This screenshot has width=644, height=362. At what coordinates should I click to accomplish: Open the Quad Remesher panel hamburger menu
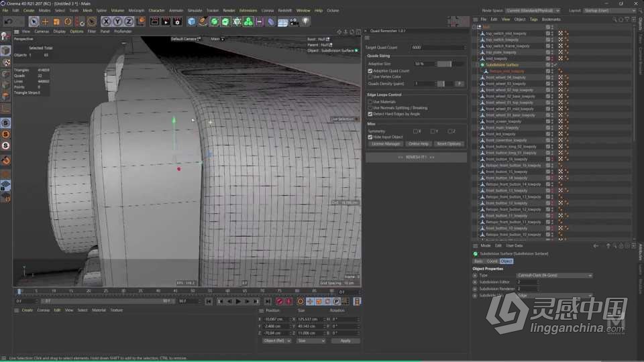click(x=367, y=38)
